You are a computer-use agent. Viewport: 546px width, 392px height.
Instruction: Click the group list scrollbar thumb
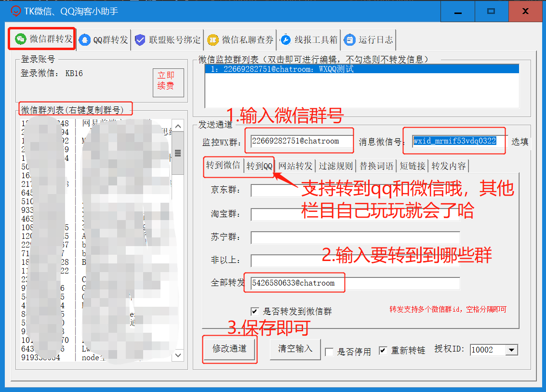(x=178, y=154)
